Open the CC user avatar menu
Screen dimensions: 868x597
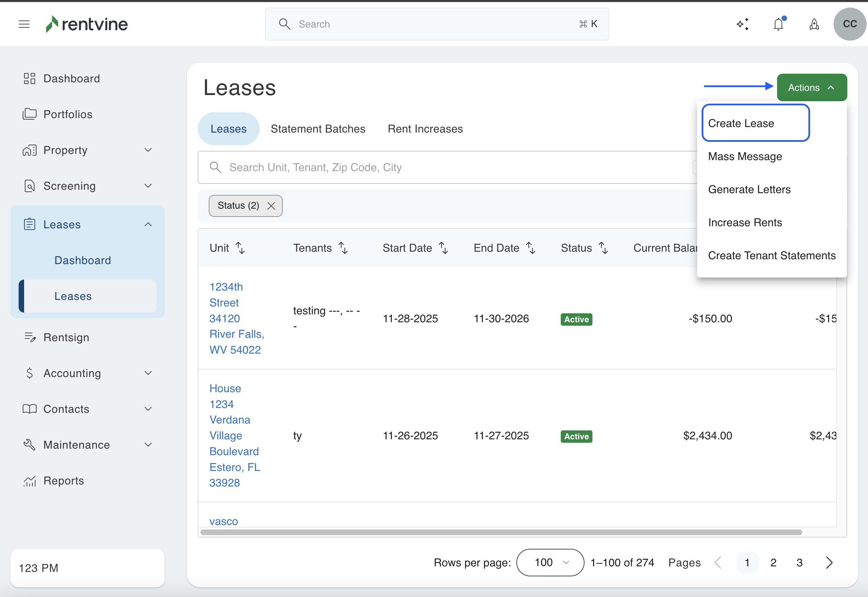(x=850, y=24)
